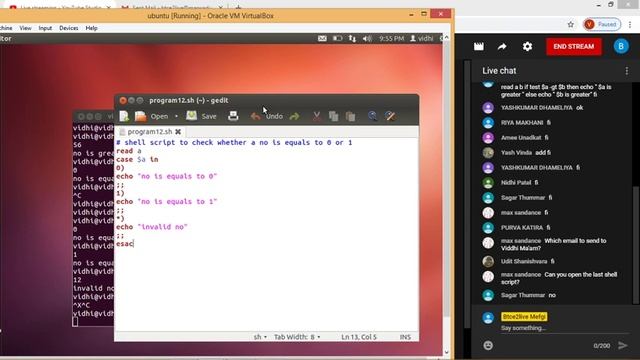Screen dimensions: 640x360
Task: Open the vidhi user menu in Ubuntu panel
Action: pyautogui.click(x=422, y=38)
